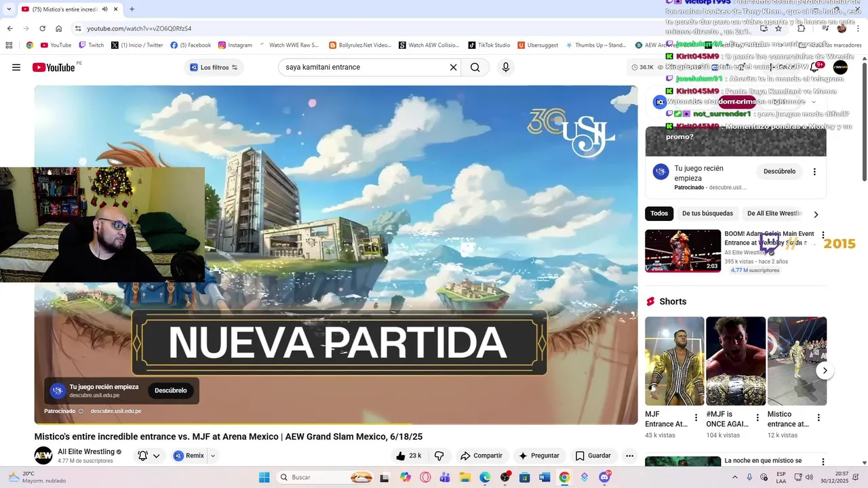The image size is (868, 488).
Task: Click Descúbrelo button on the video ad overlay
Action: click(170, 390)
